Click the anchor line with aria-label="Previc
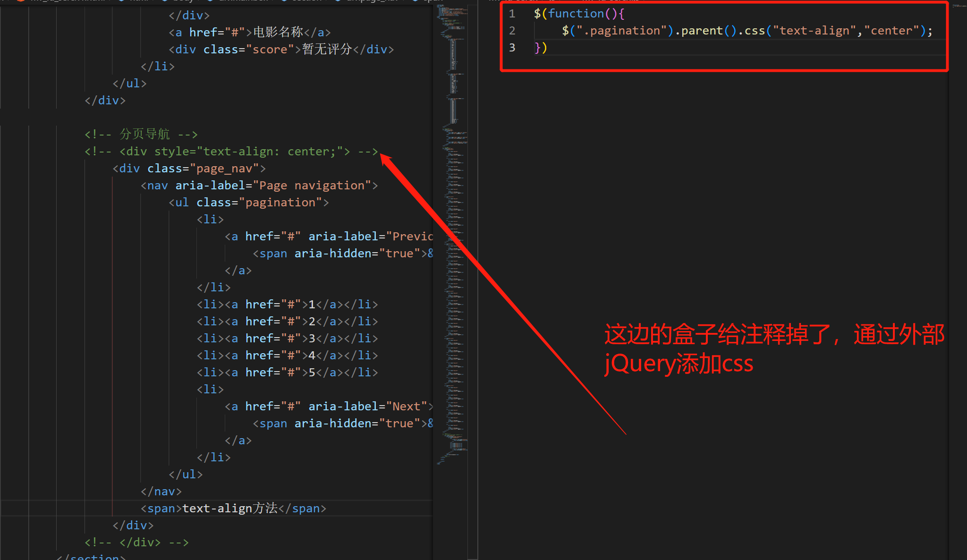Image resolution: width=967 pixels, height=560 pixels. coord(329,236)
